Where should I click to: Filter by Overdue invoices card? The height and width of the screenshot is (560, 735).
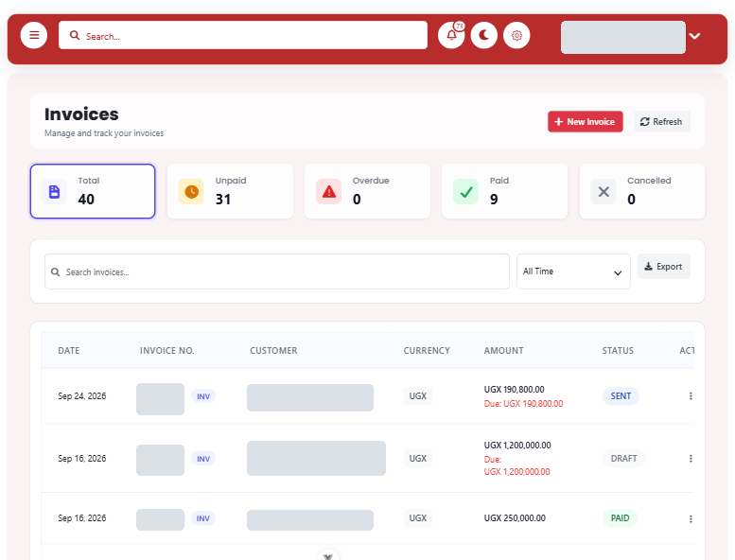pyautogui.click(x=367, y=191)
